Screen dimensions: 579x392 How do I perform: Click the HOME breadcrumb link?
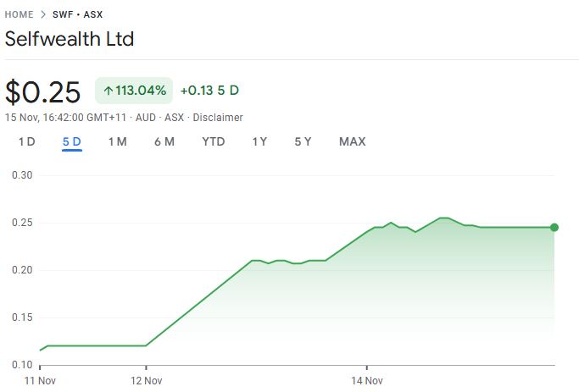tap(19, 14)
